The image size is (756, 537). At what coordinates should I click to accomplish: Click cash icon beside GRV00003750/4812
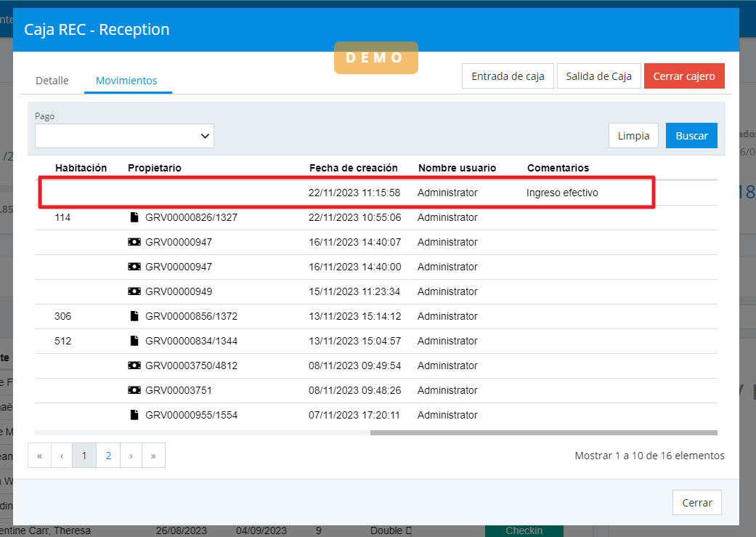[x=134, y=366]
